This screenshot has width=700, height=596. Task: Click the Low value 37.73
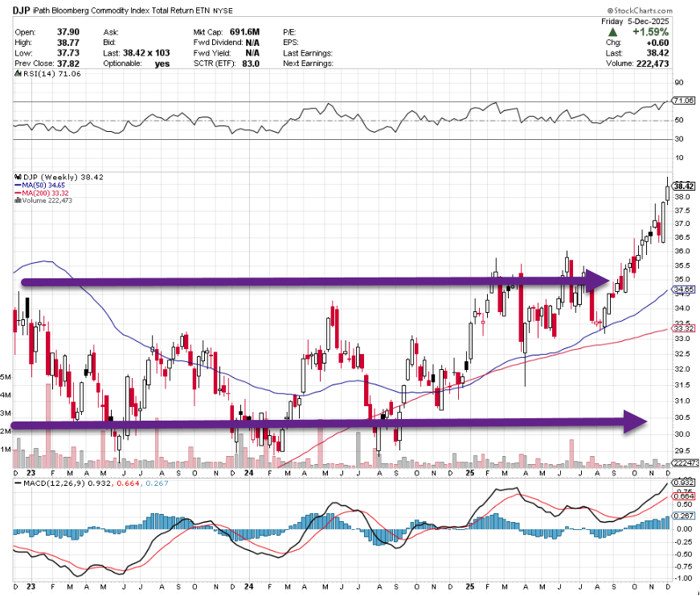click(68, 53)
